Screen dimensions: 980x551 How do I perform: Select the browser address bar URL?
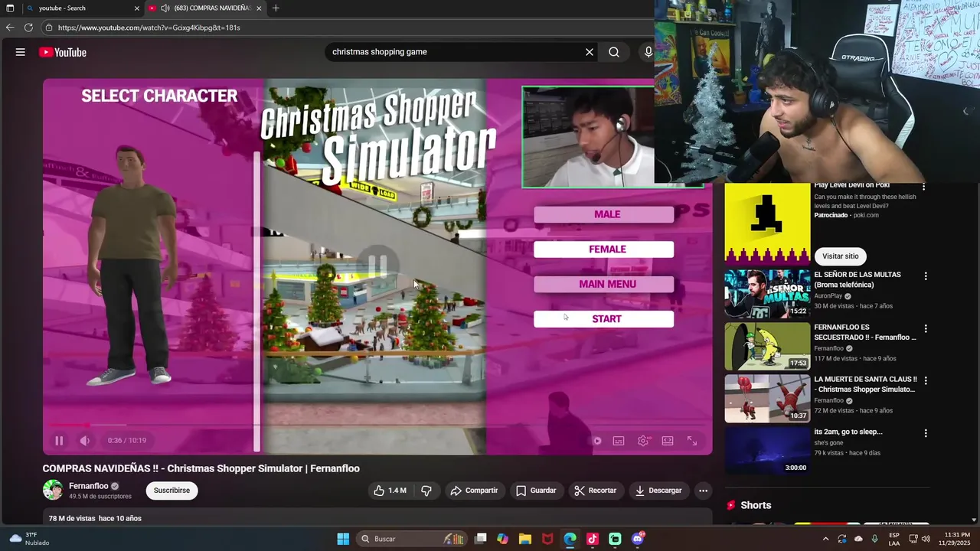tap(149, 28)
